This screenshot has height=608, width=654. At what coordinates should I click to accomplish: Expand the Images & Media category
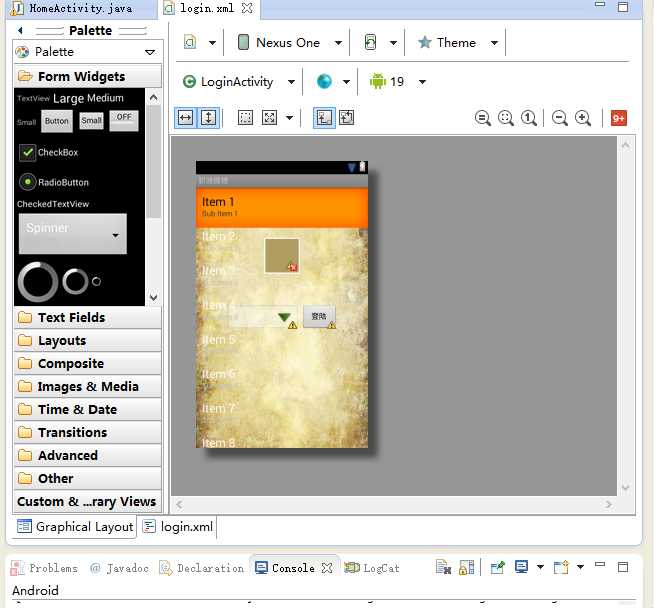[x=88, y=387]
